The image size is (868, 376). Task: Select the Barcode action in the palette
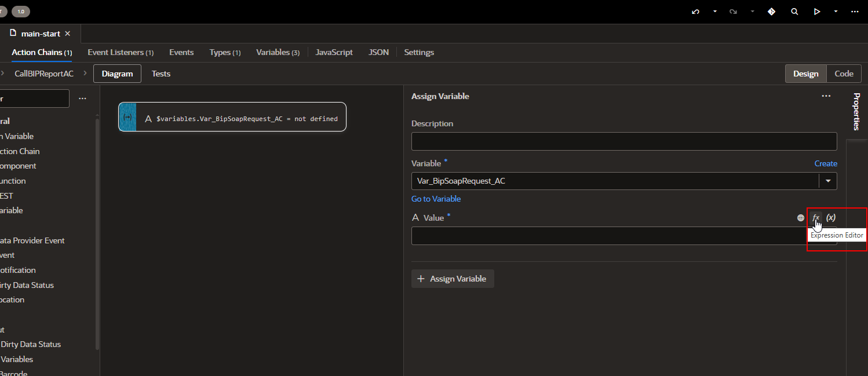pos(14,373)
